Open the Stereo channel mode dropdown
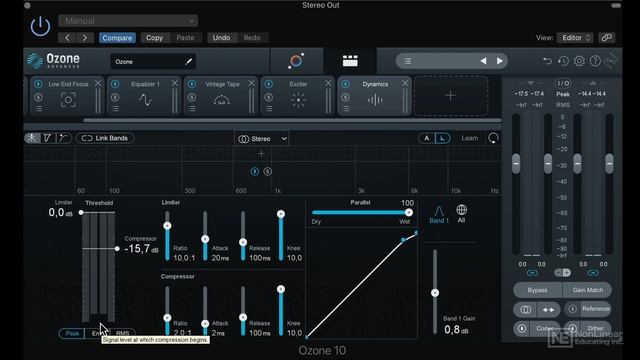The width and height of the screenshot is (640, 360). tap(262, 139)
